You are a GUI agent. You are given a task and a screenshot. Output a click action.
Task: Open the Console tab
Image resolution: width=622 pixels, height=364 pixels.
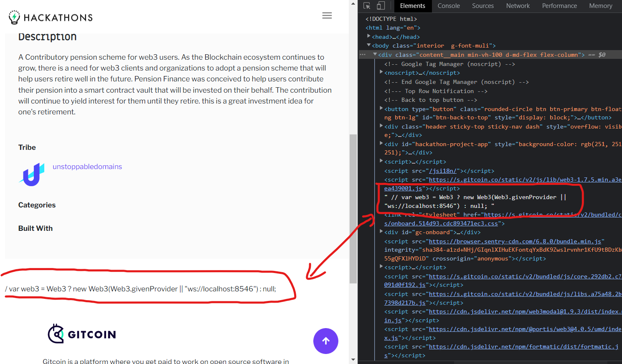[x=449, y=6]
